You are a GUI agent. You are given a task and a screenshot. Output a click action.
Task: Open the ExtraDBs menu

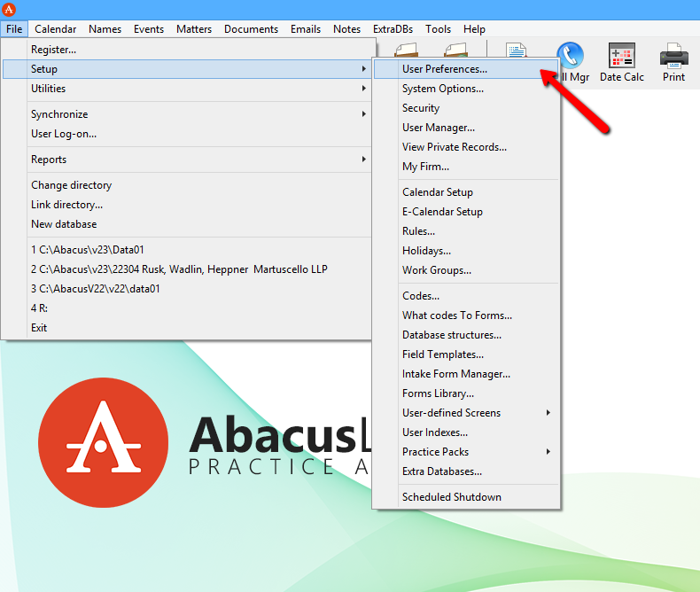pos(393,29)
